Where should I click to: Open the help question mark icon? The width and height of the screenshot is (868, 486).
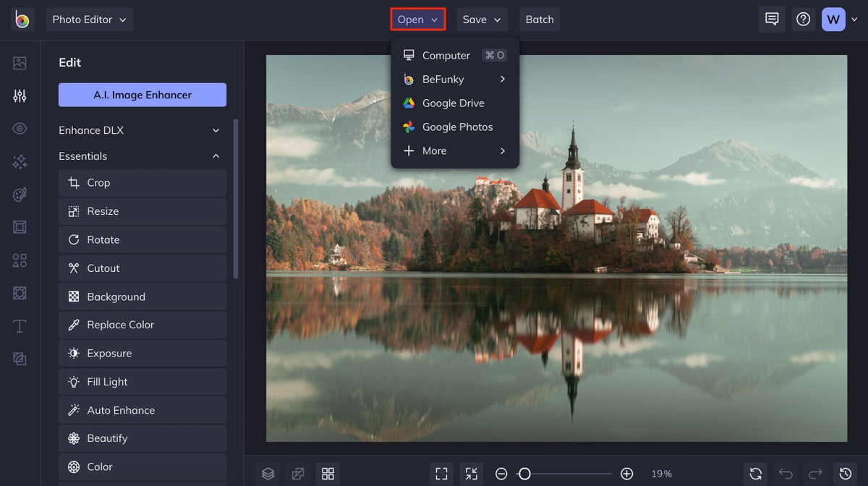coord(803,20)
